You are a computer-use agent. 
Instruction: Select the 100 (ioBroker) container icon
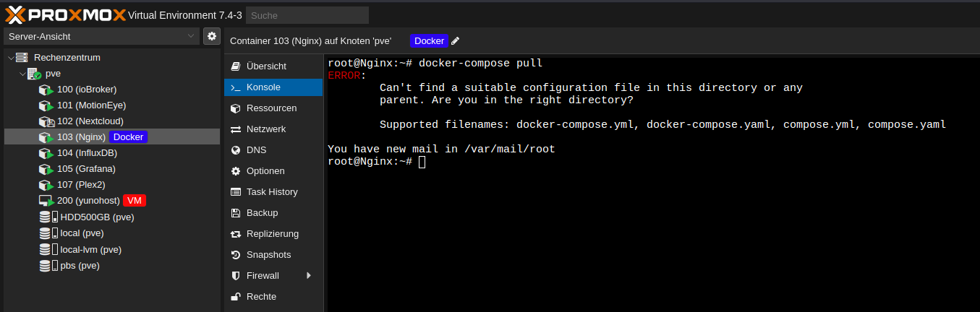[46, 90]
